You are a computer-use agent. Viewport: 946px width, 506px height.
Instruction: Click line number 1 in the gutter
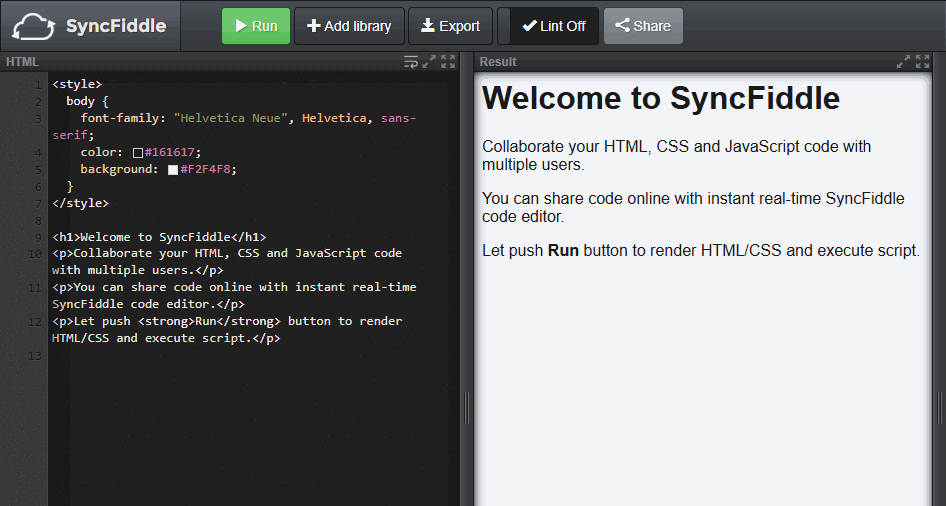pos(39,84)
